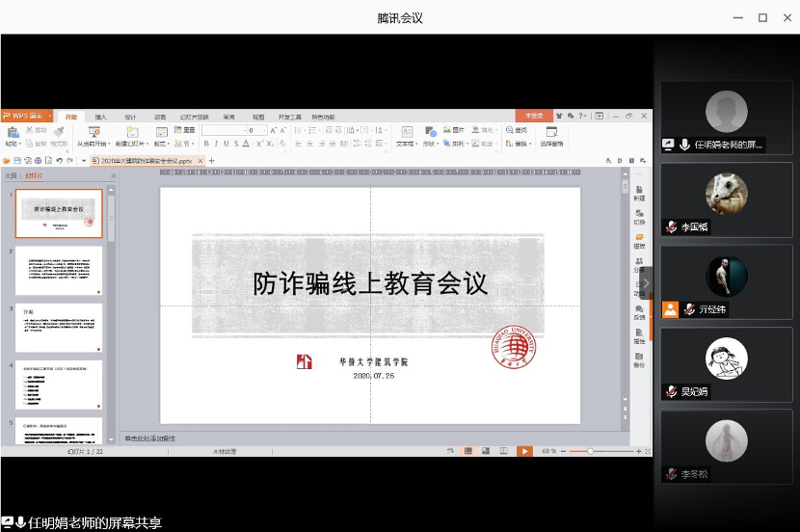This screenshot has width=800, height=532.
Task: Click the orange 未登录 login button
Action: 534,117
